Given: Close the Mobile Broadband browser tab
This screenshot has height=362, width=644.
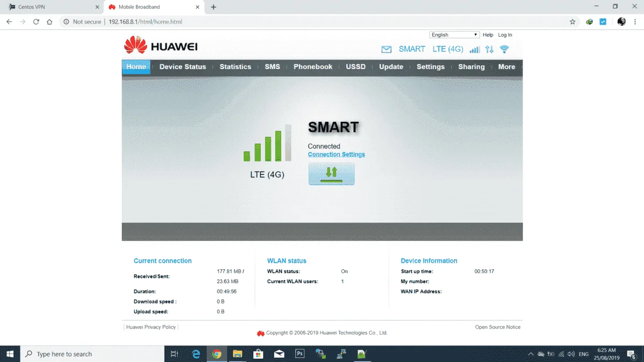Looking at the screenshot, I should 197,7.
